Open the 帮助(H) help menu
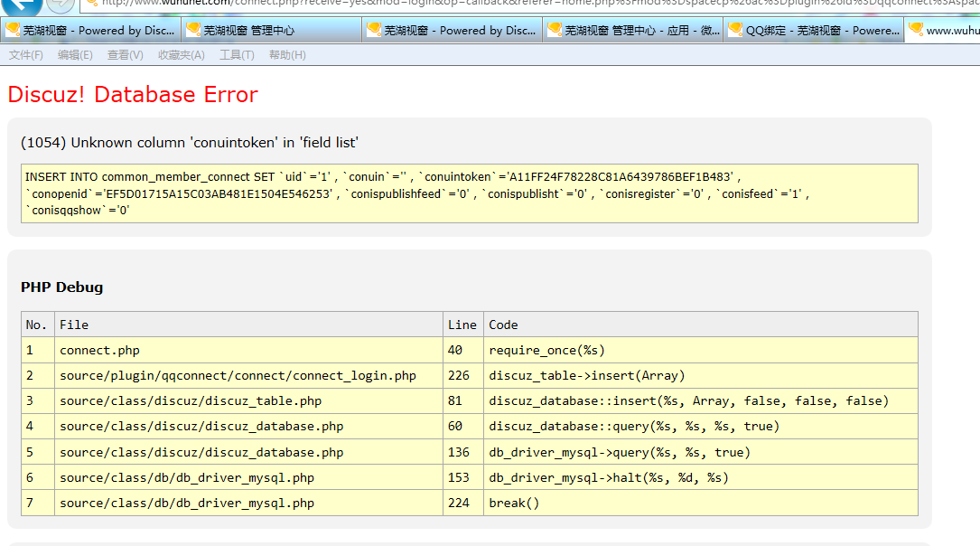 coord(287,55)
